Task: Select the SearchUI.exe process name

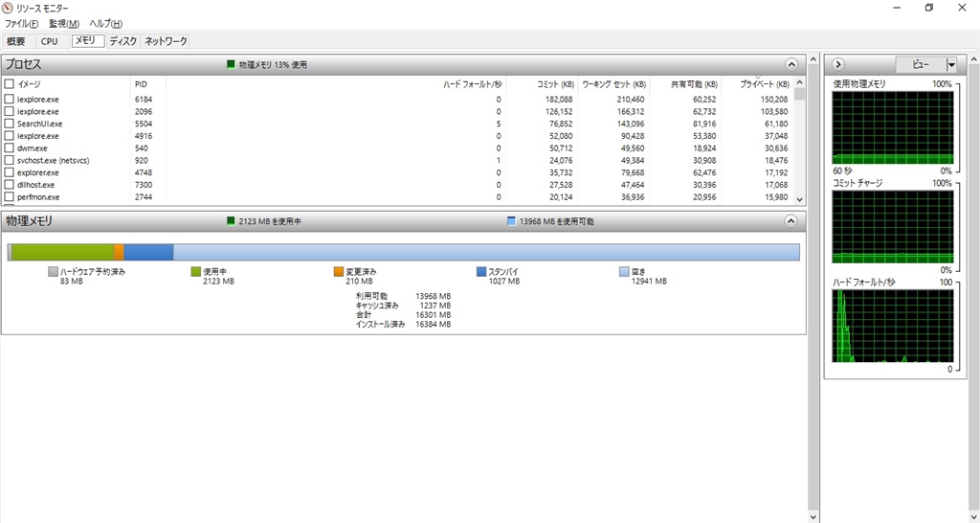Action: coord(40,124)
